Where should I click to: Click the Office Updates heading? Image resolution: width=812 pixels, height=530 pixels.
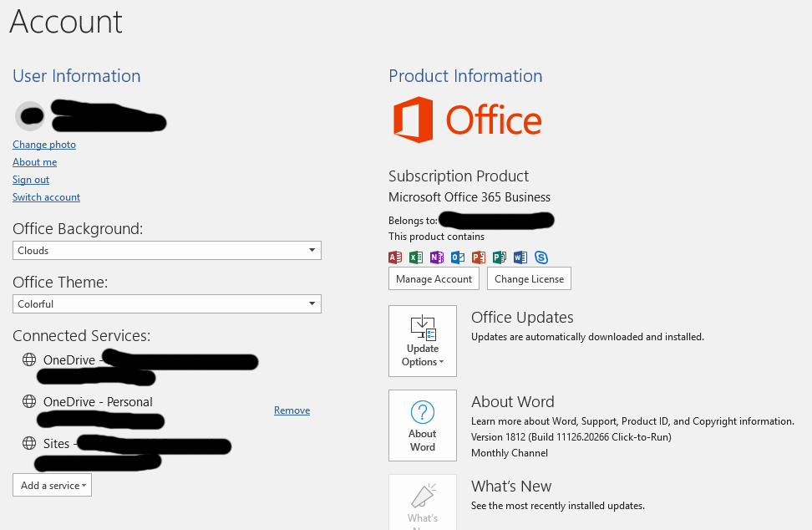pyautogui.click(x=522, y=317)
